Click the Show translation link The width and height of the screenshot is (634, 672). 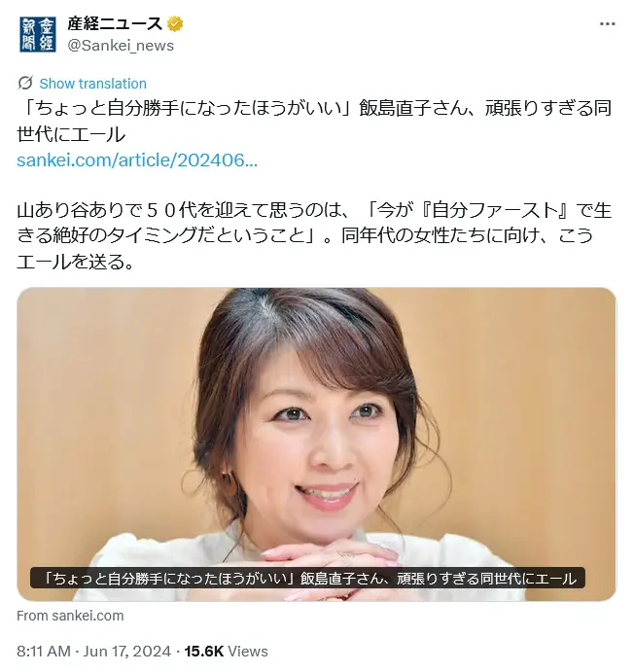[x=93, y=83]
